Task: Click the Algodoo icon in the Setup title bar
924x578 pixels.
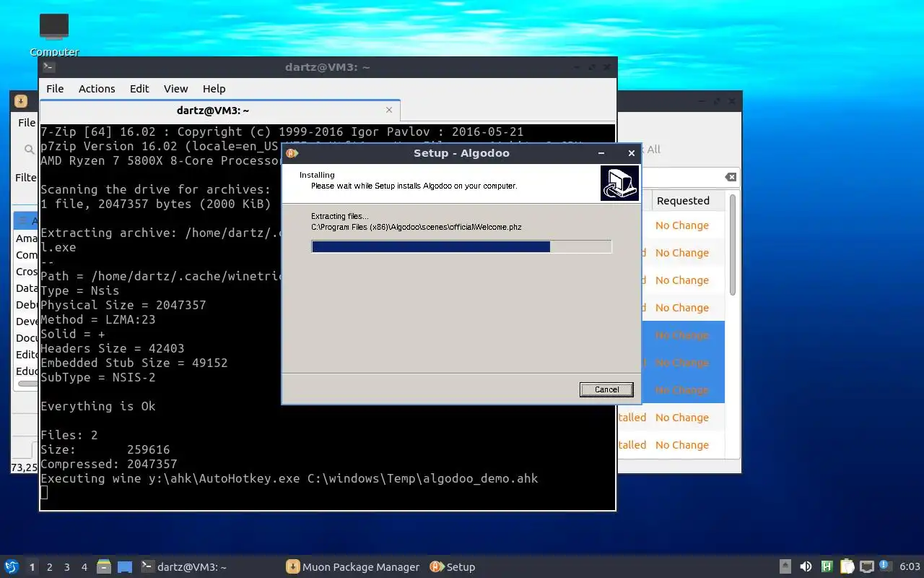Action: click(x=292, y=153)
